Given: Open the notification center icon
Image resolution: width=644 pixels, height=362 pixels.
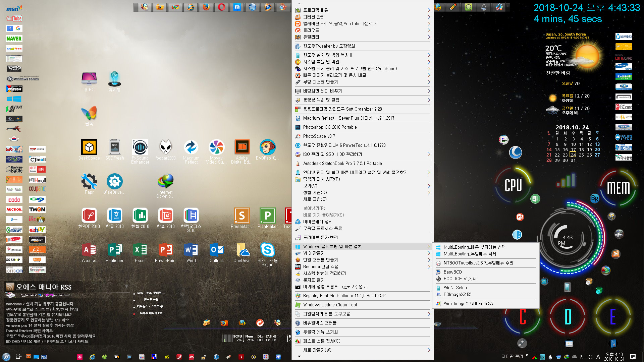Looking at the screenshot, I should [x=633, y=357].
